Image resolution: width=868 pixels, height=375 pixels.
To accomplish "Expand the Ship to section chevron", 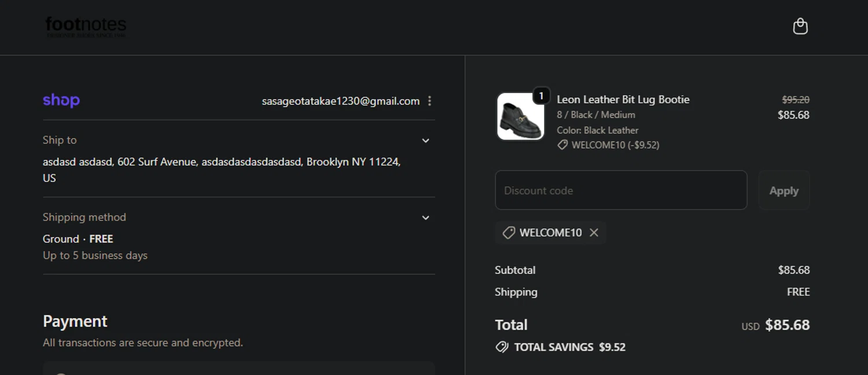I will pyautogui.click(x=425, y=141).
